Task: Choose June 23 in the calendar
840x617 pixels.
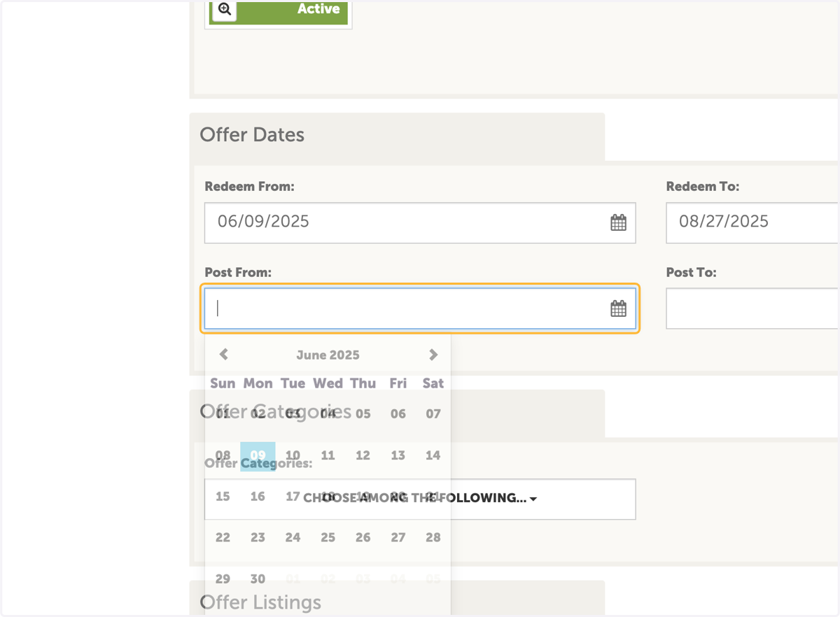Action: 258,538
